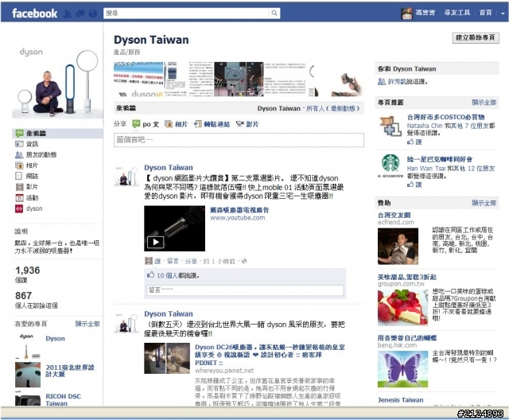Click the 相片 share option
This screenshot has width=509, height=420.
[x=177, y=124]
